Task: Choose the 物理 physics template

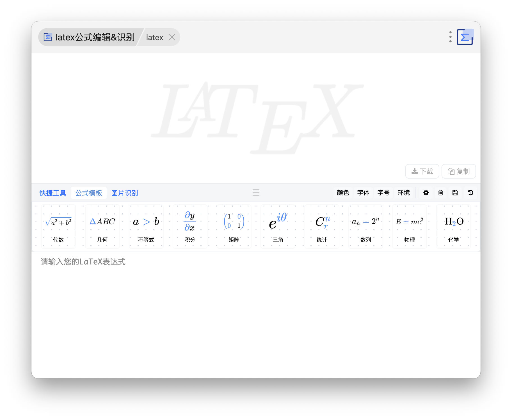Action: tap(410, 227)
